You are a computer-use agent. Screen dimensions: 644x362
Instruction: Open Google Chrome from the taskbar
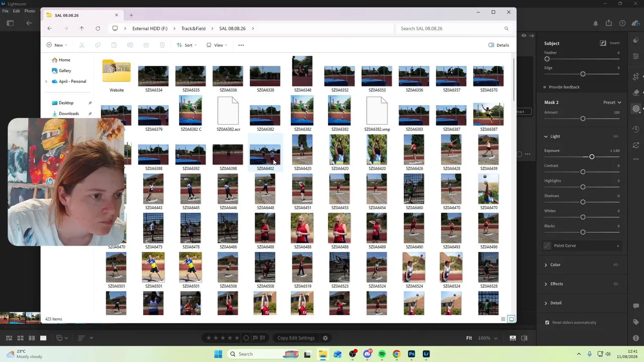396,354
